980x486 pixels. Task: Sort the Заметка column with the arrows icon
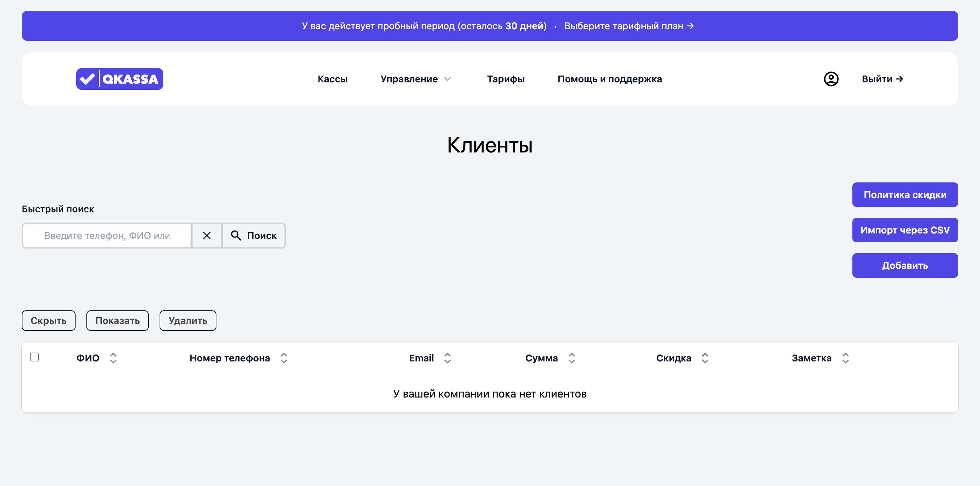pos(845,358)
